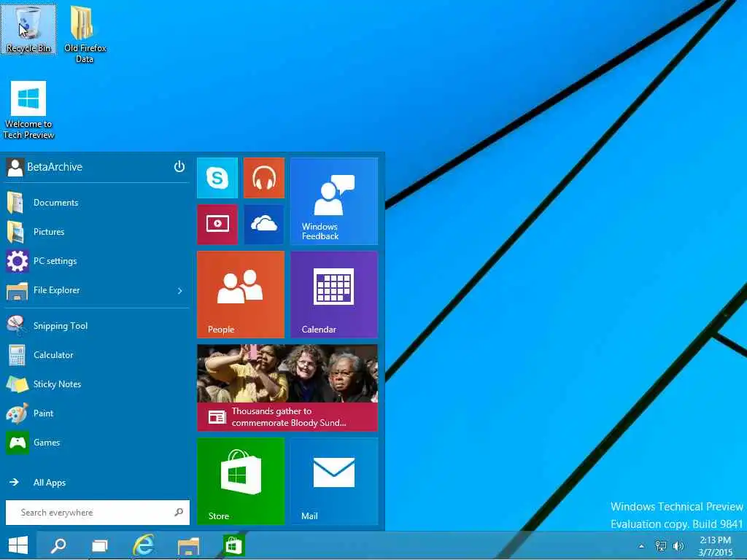Select Old Firefox Data folder
The width and height of the screenshot is (747, 560).
tap(85, 34)
